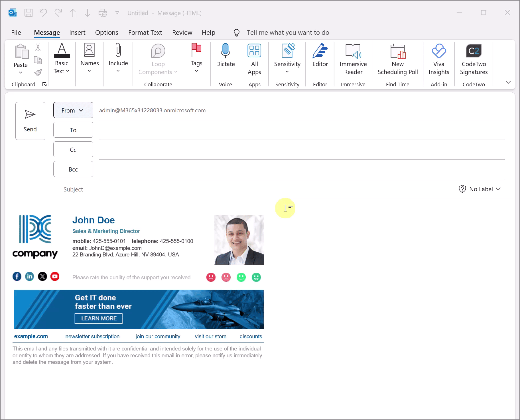Switch to the Review tab

(x=182, y=32)
